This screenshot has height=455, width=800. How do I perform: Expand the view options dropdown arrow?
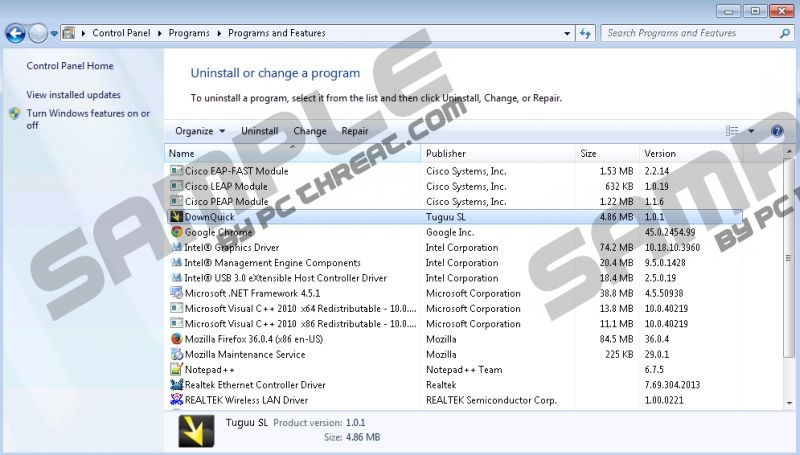(x=751, y=131)
